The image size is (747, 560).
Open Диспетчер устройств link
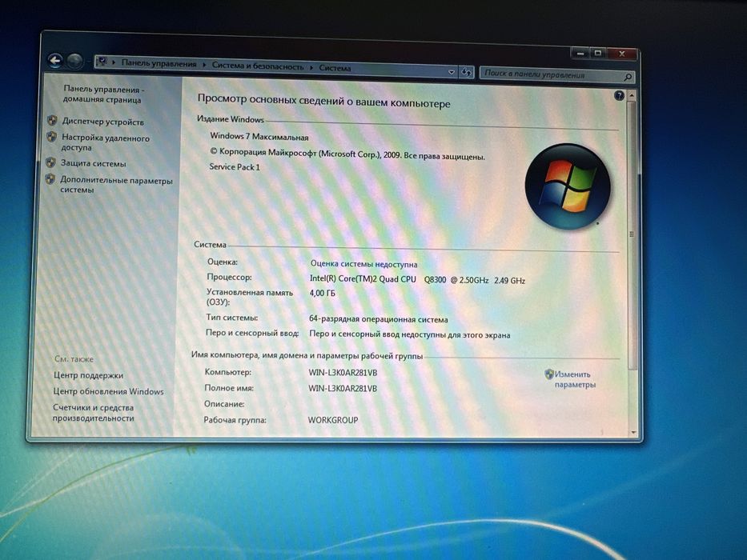(103, 122)
